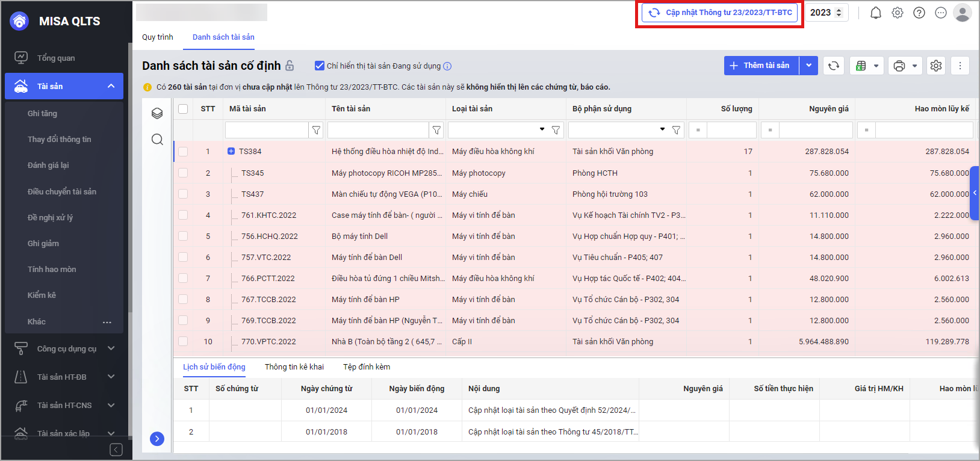This screenshot has height=461, width=980.
Task: Switch to the Quy trình tab
Action: (158, 37)
